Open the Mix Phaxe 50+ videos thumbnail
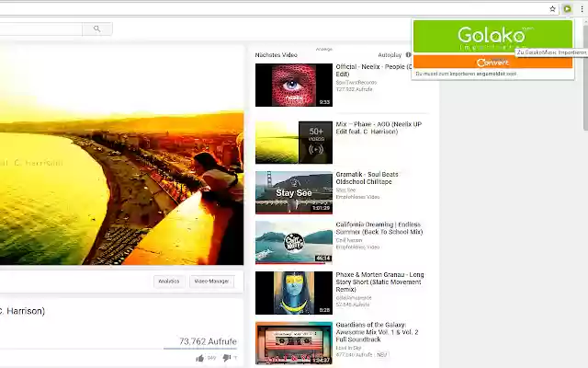 coord(294,143)
